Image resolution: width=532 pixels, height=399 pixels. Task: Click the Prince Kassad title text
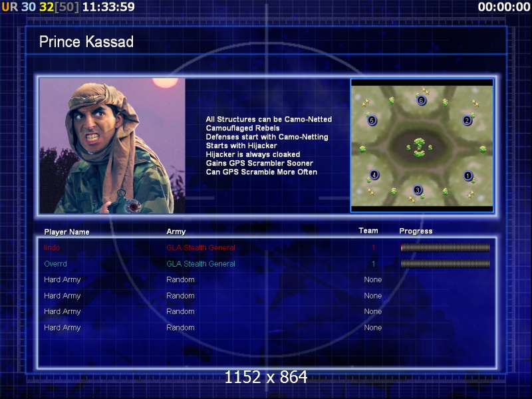(86, 42)
